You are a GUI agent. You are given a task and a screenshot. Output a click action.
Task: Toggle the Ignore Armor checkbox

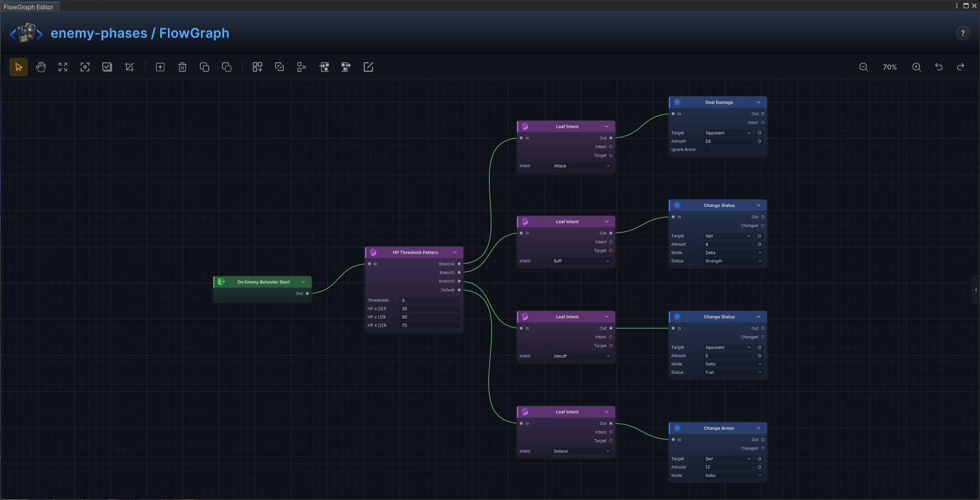[706, 149]
